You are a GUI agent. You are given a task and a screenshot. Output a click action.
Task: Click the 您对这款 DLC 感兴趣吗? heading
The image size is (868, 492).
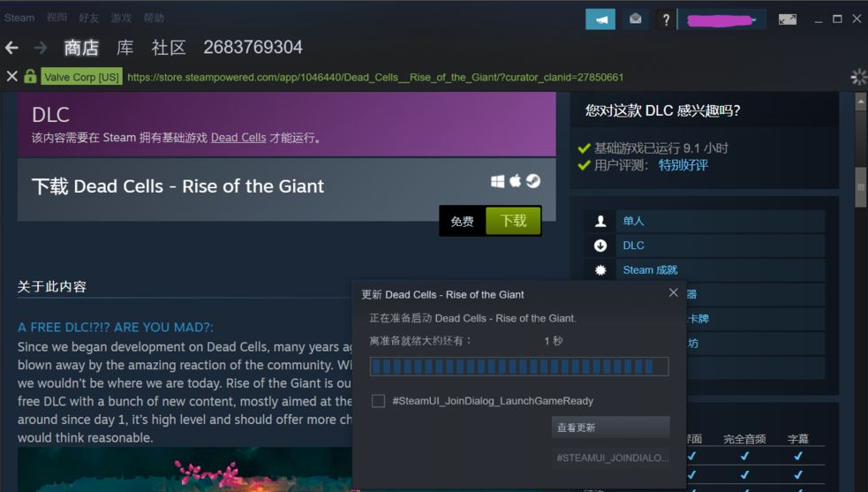click(662, 110)
